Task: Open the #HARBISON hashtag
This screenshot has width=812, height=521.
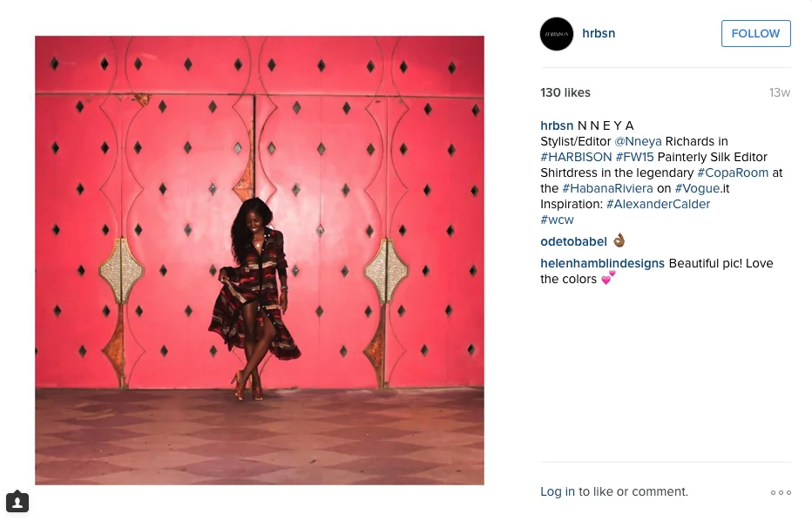Action: (576, 157)
